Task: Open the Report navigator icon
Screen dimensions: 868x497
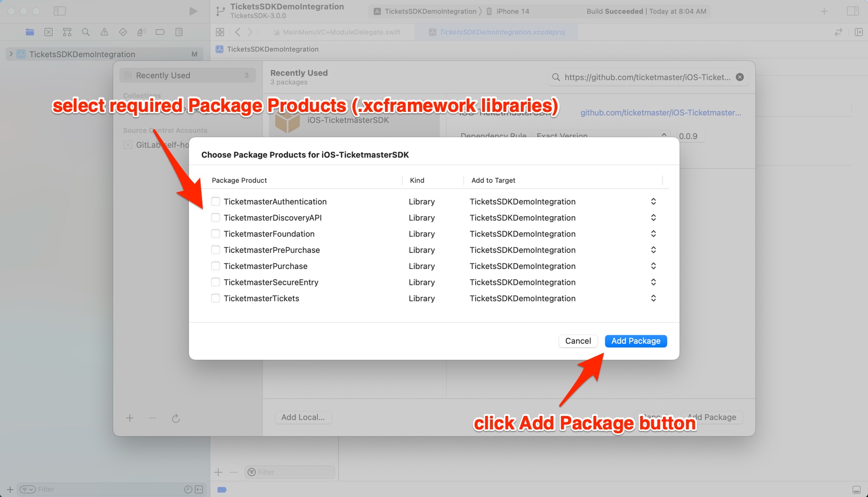Action: (x=179, y=32)
